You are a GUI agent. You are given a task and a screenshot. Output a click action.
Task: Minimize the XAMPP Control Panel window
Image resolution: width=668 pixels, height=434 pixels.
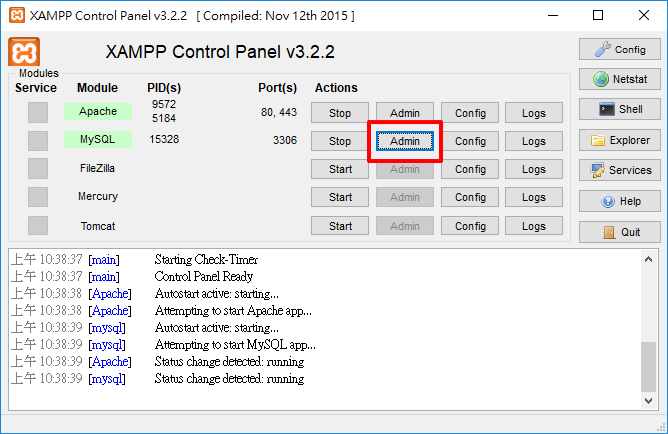click(553, 15)
